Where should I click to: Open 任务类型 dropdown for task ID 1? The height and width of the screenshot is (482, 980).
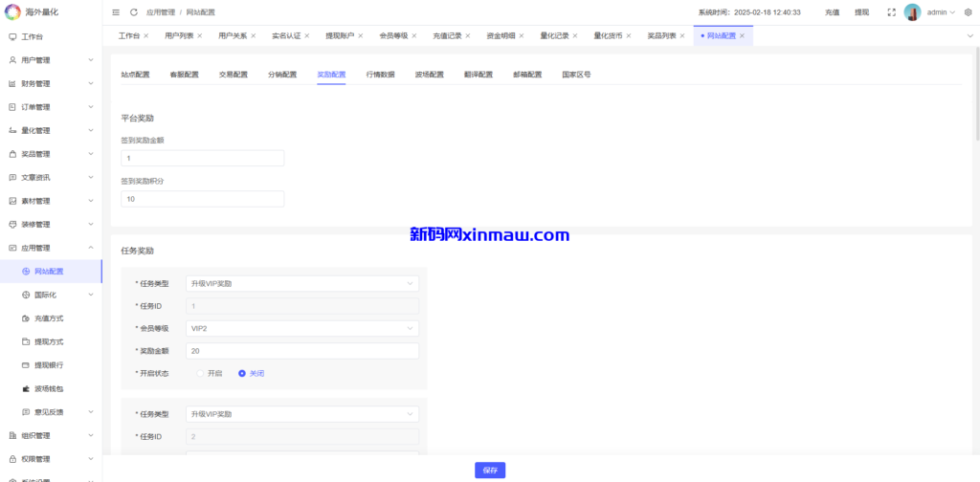[x=301, y=283]
